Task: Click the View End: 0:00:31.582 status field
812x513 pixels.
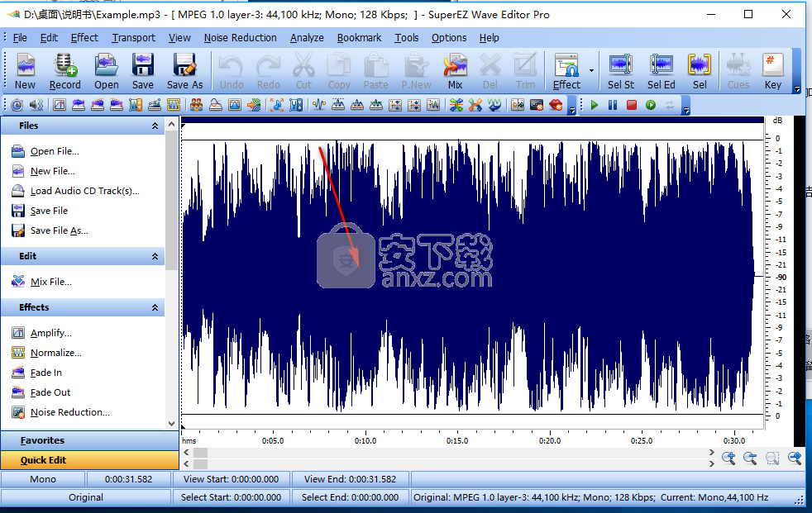Action: click(x=350, y=479)
